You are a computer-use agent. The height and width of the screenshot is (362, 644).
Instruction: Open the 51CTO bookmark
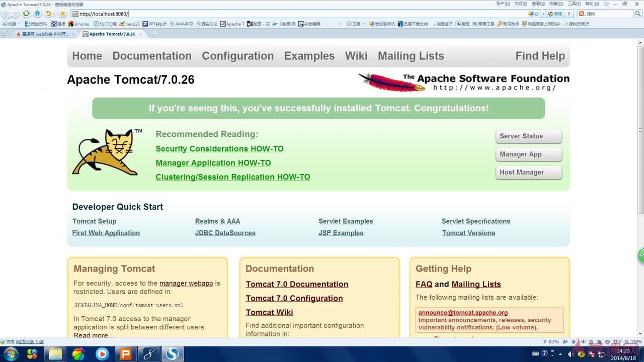(x=105, y=24)
